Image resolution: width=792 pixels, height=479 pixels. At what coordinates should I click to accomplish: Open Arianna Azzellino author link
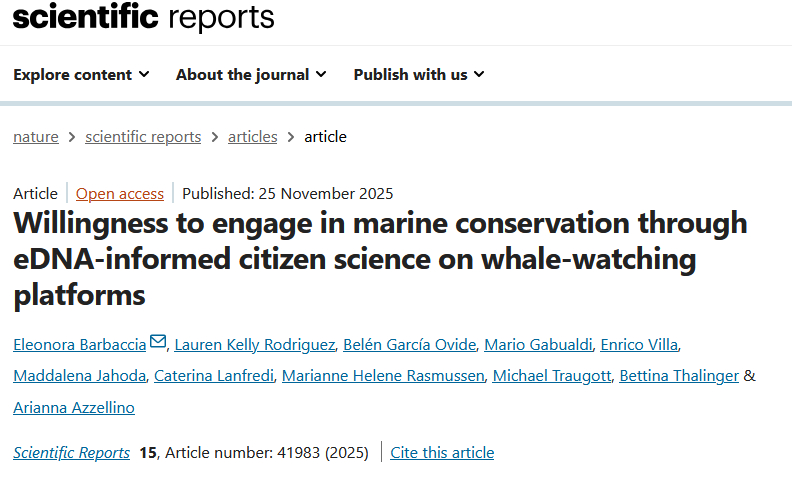coord(74,407)
